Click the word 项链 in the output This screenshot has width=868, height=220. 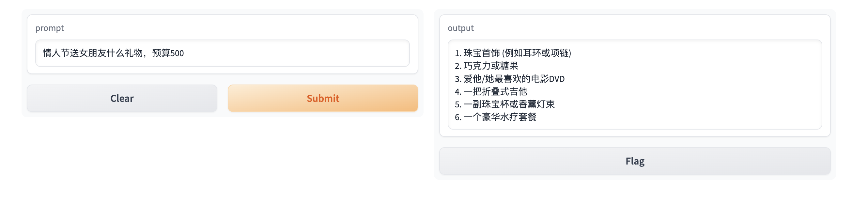[559, 53]
